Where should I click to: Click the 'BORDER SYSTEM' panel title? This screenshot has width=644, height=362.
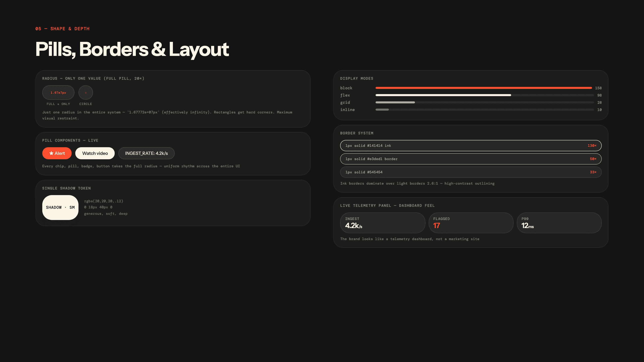tap(356, 133)
